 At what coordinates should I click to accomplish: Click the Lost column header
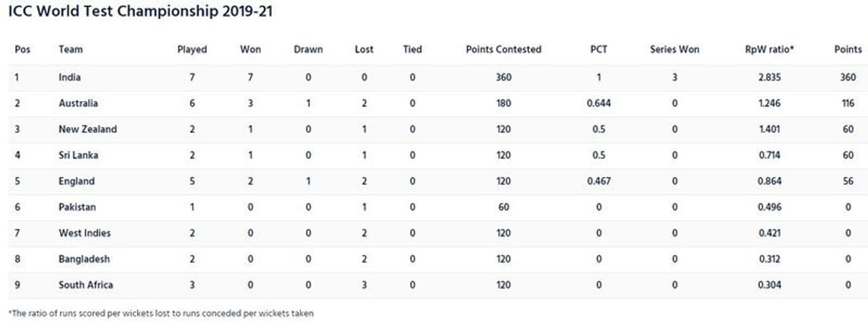pyautogui.click(x=364, y=49)
